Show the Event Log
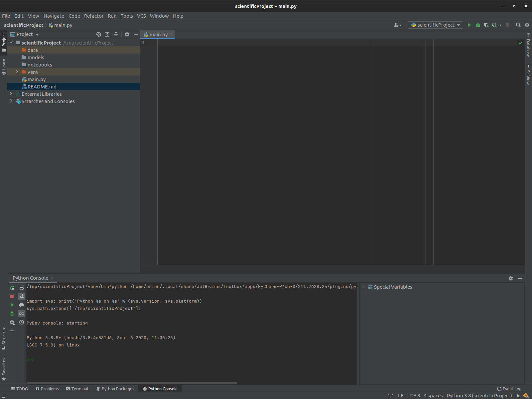Image resolution: width=532 pixels, height=399 pixels. (509, 389)
